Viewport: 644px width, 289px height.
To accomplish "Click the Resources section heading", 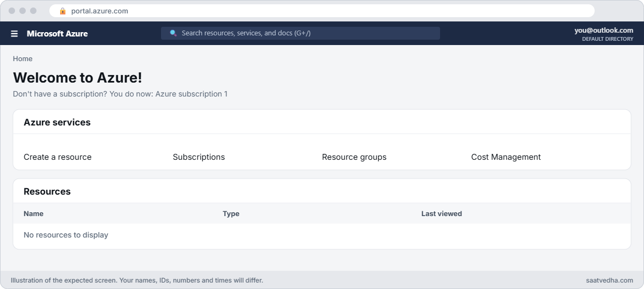I will 47,191.
